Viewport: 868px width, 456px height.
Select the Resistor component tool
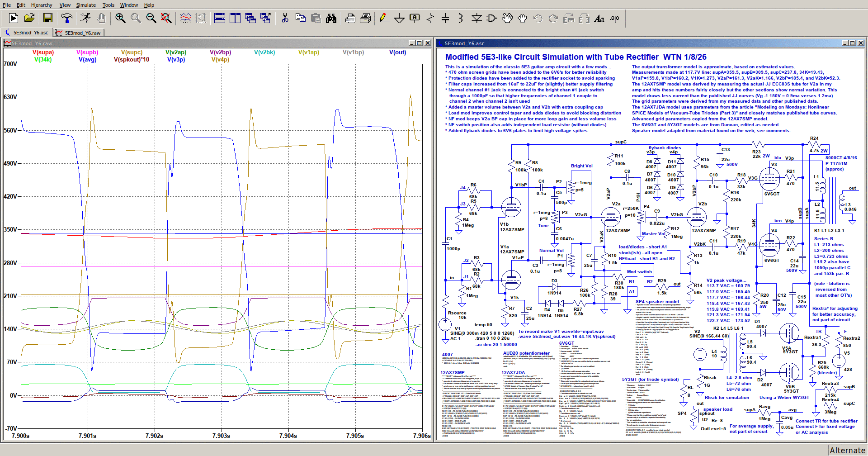(430, 18)
